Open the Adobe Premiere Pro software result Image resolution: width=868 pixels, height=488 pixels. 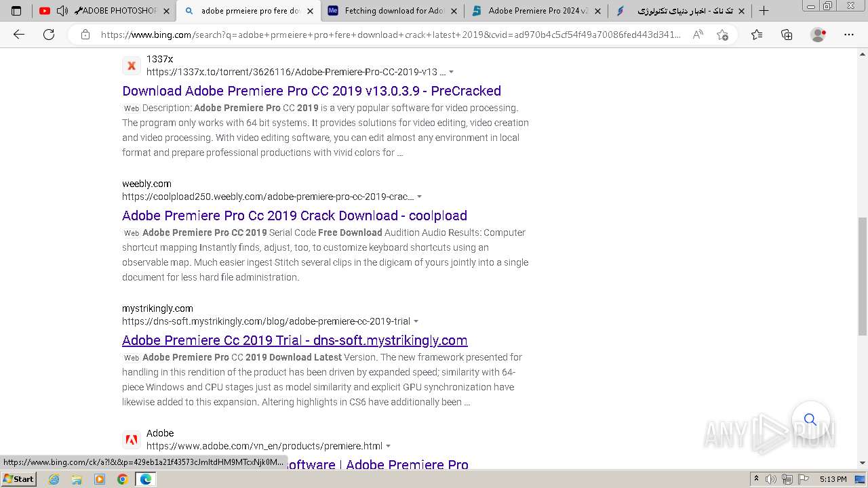[x=376, y=464]
